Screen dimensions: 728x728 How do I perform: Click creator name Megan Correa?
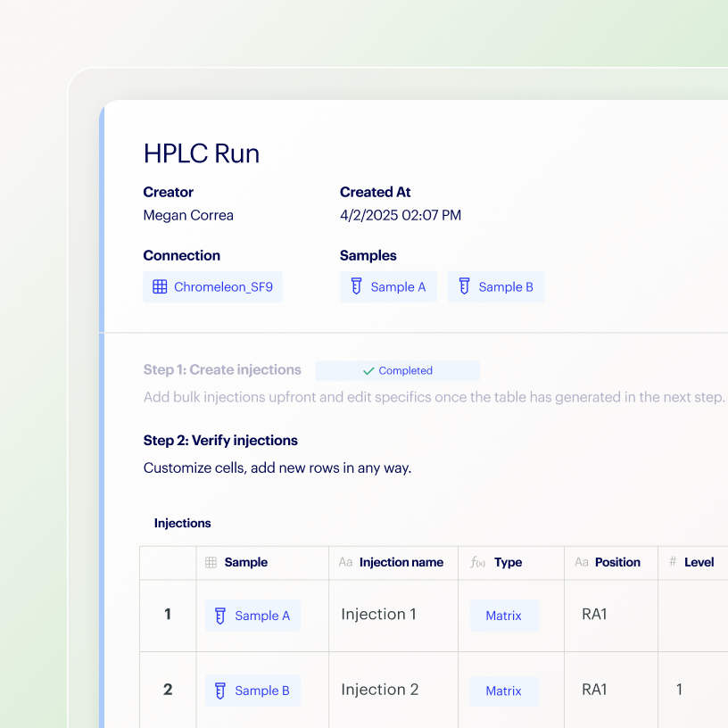[x=188, y=215]
